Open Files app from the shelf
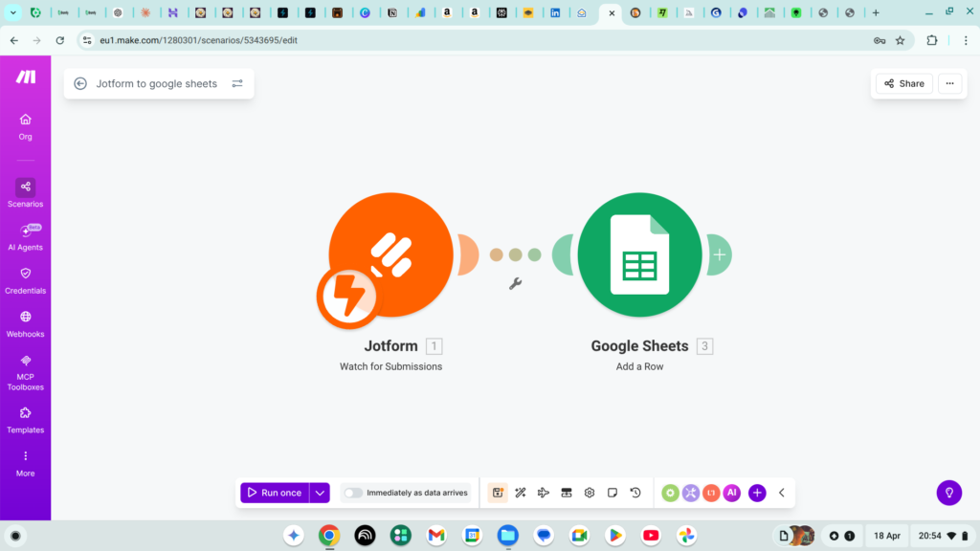Image resolution: width=980 pixels, height=551 pixels. (508, 536)
